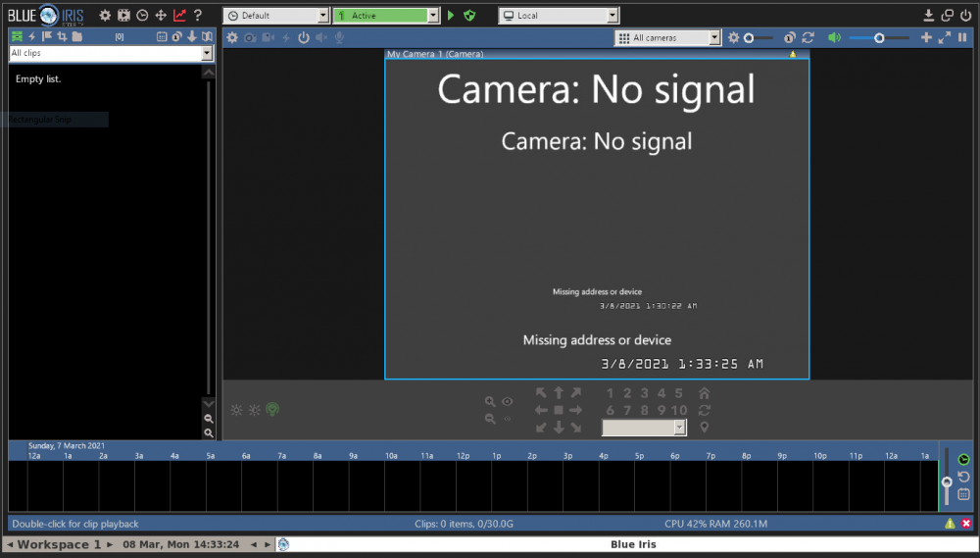Open the clips calendar icon

(x=162, y=37)
